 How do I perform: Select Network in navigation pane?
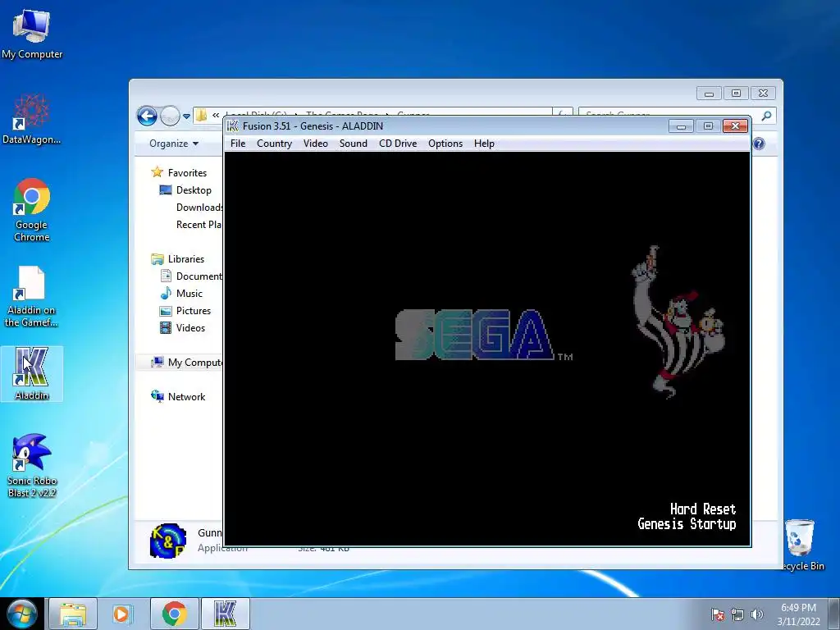coord(186,396)
